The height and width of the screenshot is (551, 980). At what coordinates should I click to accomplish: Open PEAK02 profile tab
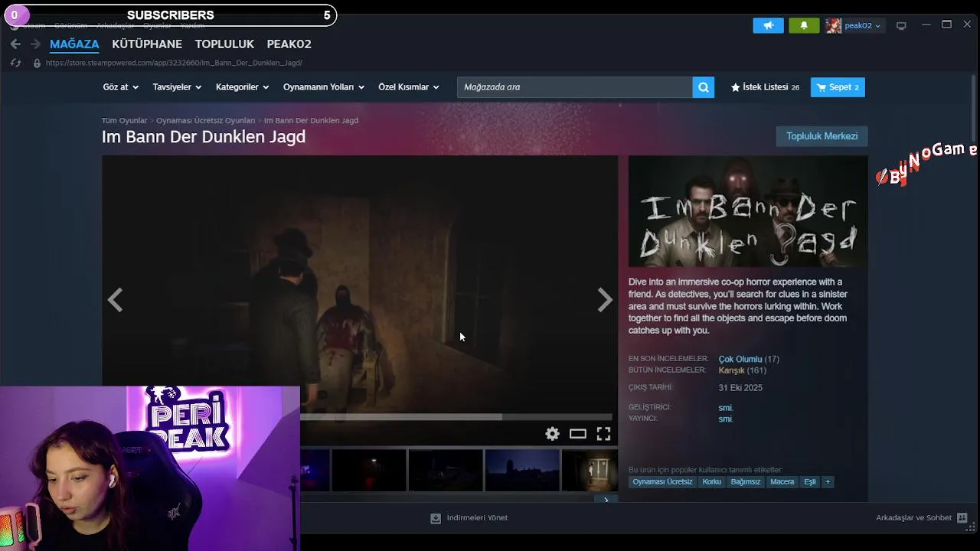click(289, 44)
